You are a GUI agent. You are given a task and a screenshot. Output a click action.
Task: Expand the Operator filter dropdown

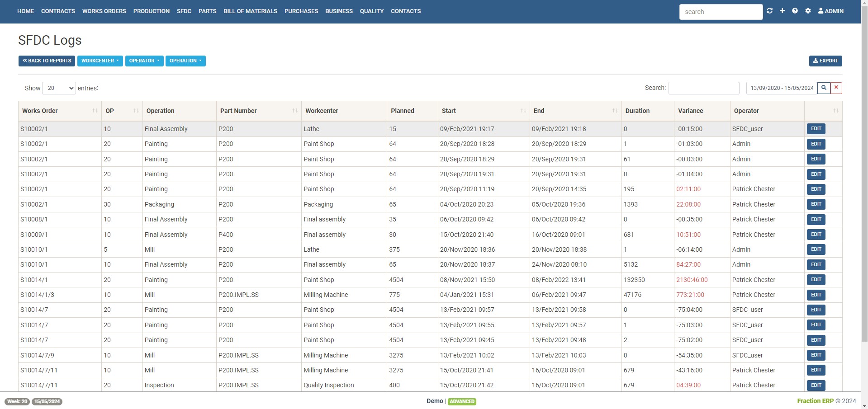[x=144, y=61]
